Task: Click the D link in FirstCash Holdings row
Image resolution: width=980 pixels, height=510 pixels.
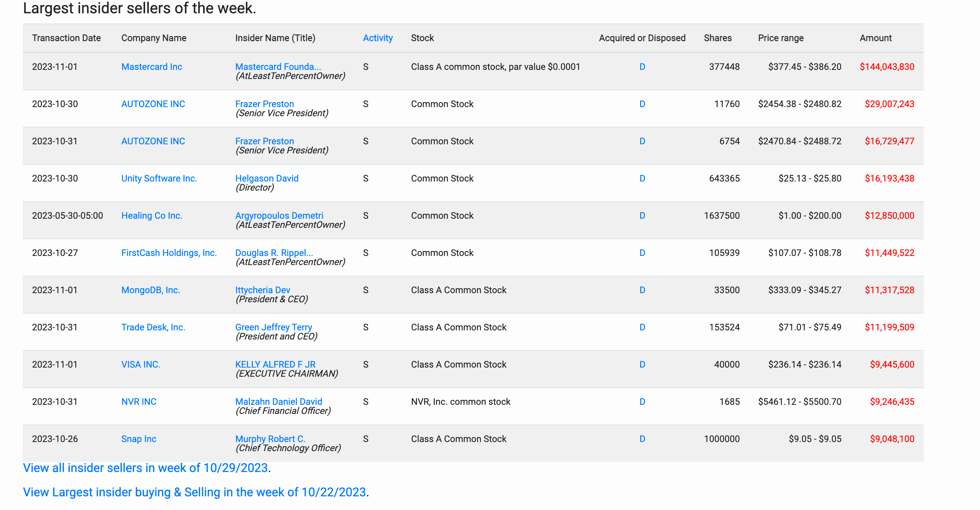Action: tap(642, 253)
